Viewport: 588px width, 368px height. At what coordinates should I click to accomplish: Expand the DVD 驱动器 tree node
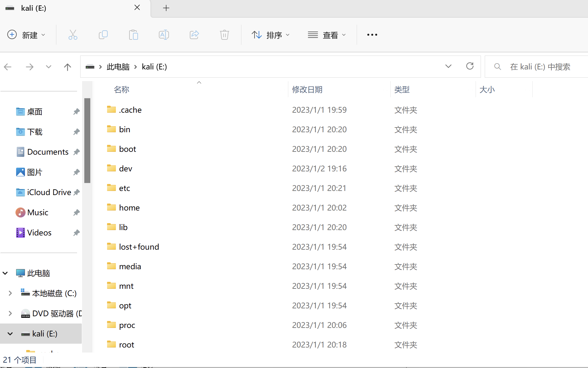10,313
